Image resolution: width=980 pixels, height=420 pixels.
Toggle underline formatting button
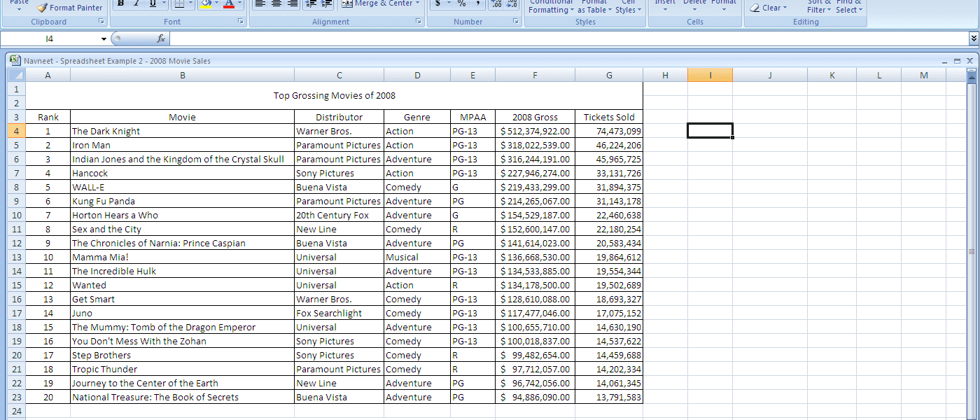pos(153,3)
